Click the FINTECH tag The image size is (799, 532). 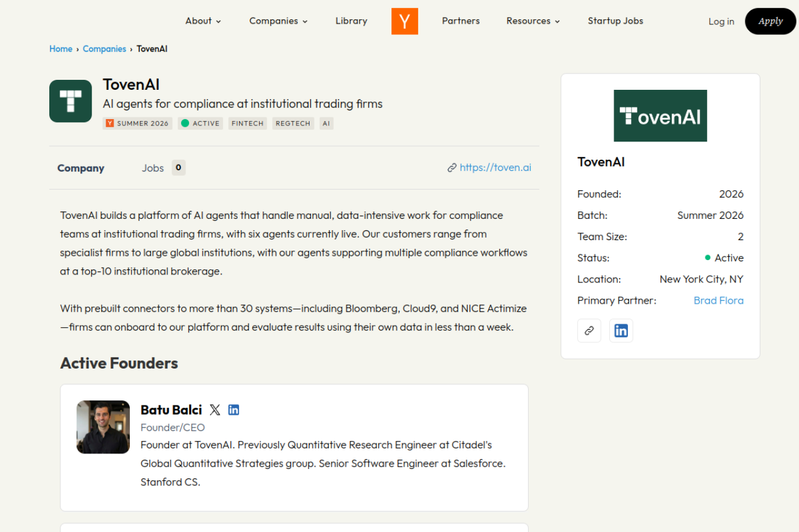point(248,123)
